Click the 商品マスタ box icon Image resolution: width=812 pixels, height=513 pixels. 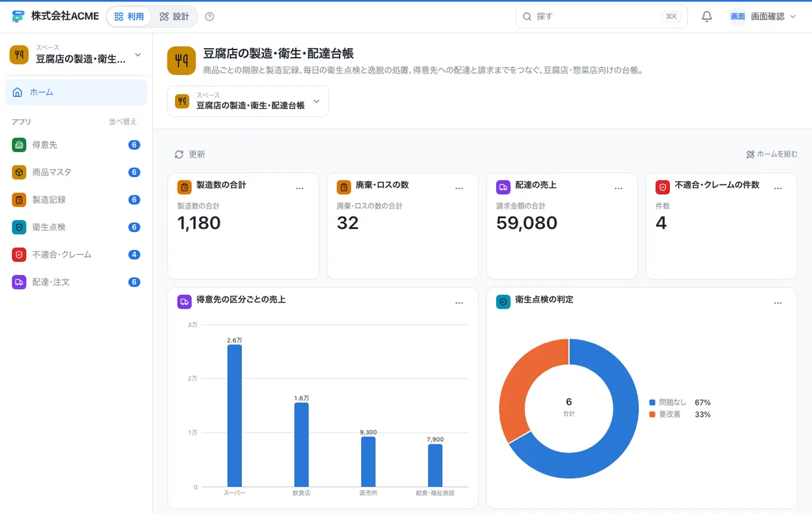19,172
